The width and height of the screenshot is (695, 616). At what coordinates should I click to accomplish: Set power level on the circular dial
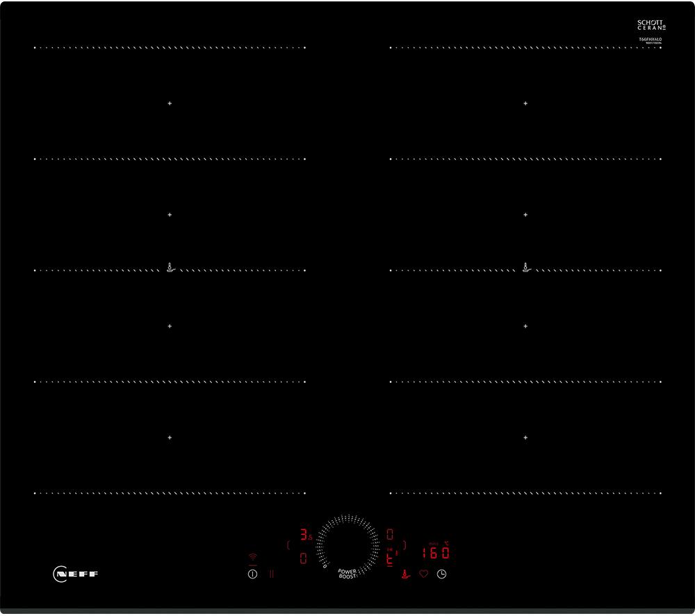point(348,547)
